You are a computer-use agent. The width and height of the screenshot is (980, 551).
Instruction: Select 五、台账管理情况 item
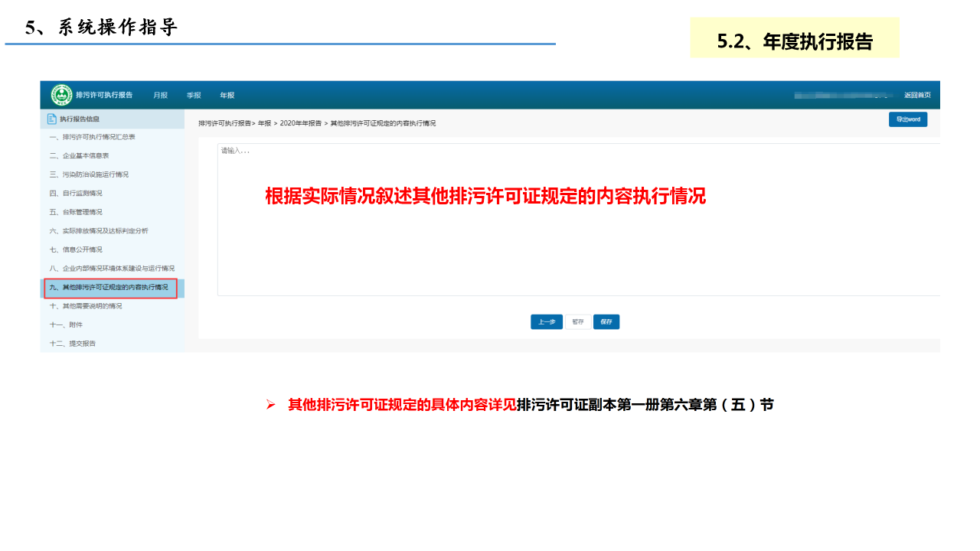76,212
